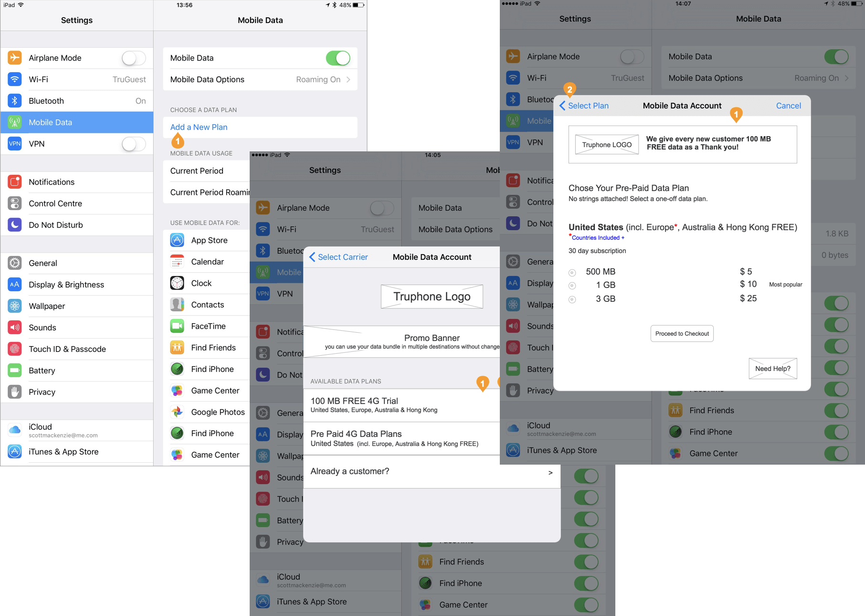Open General settings in the left screen sidebar
865x616 pixels.
(x=77, y=263)
